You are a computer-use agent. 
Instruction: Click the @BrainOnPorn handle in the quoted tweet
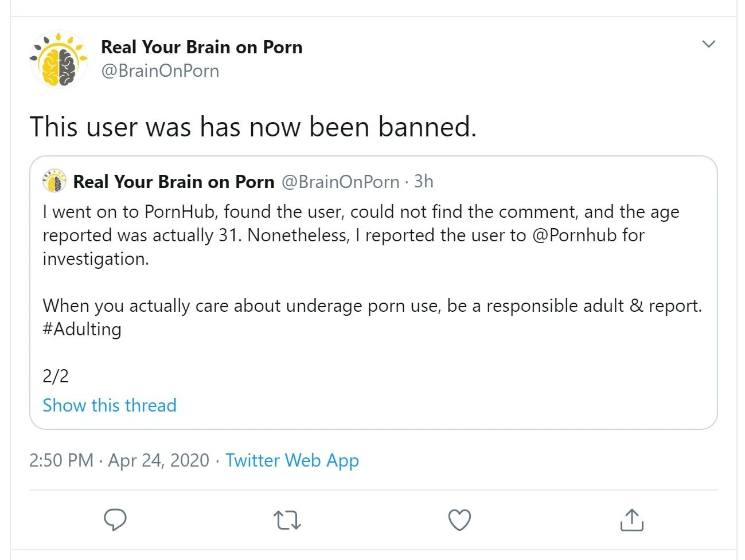[340, 182]
